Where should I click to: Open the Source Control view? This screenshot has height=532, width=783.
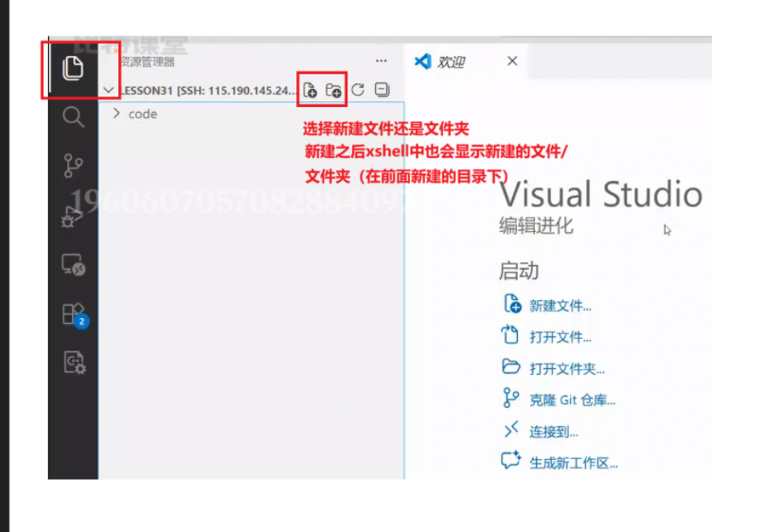(x=73, y=166)
